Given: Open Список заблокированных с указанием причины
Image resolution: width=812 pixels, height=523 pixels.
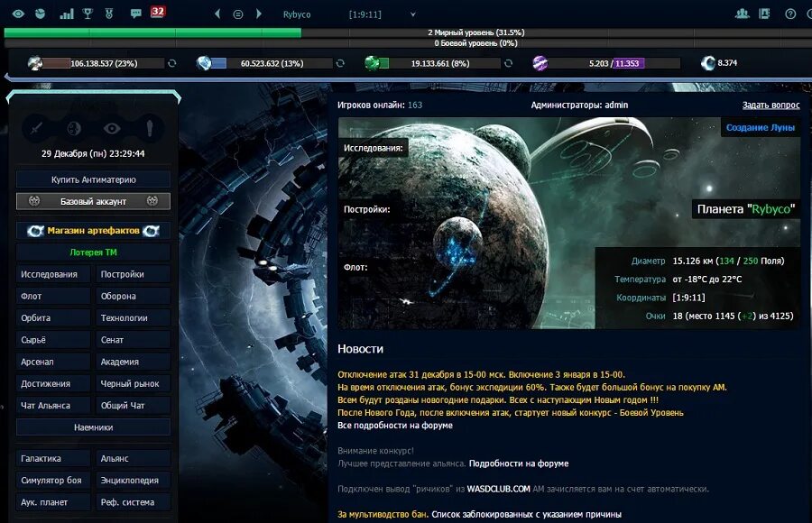Looking at the screenshot, I should click(x=527, y=514).
